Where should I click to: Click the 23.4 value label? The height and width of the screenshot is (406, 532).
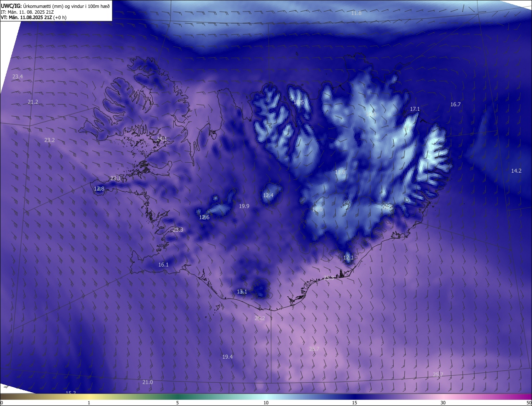point(17,76)
